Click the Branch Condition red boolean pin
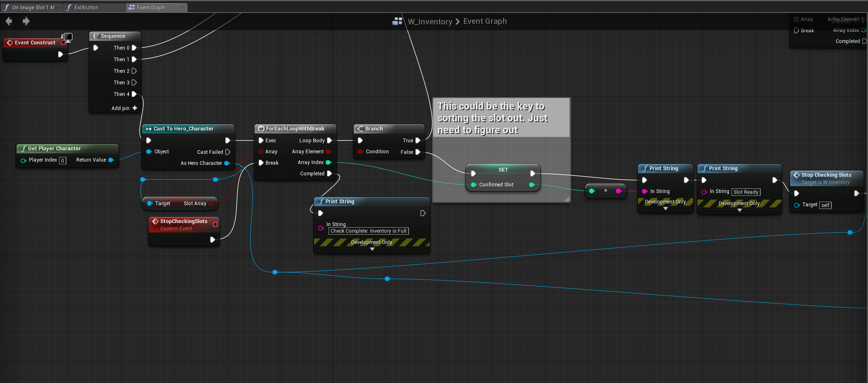This screenshot has width=868, height=383. (360, 152)
